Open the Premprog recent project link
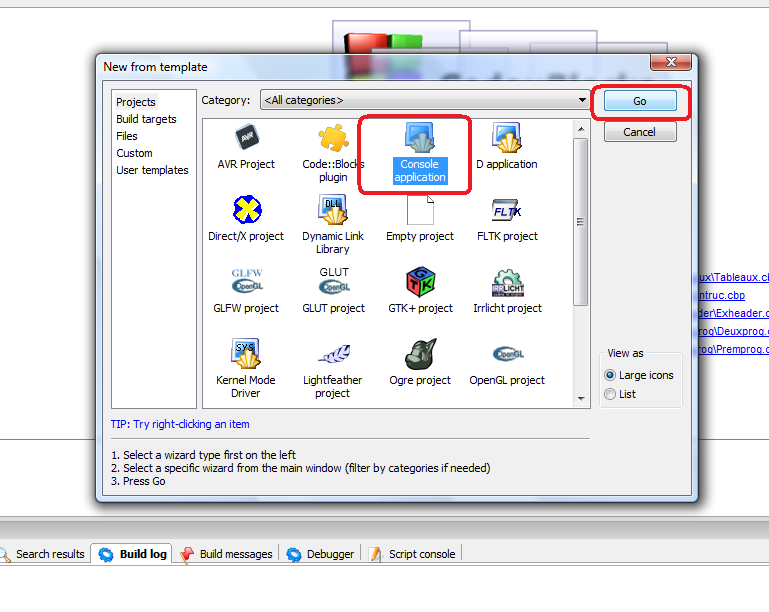 tap(734, 349)
